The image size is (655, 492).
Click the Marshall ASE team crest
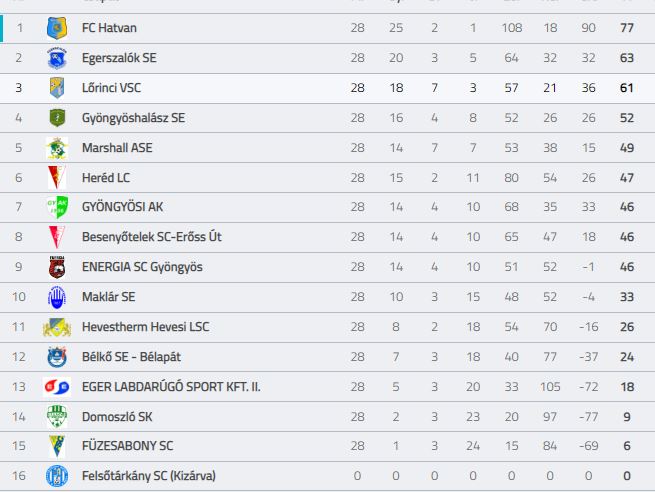[57, 148]
